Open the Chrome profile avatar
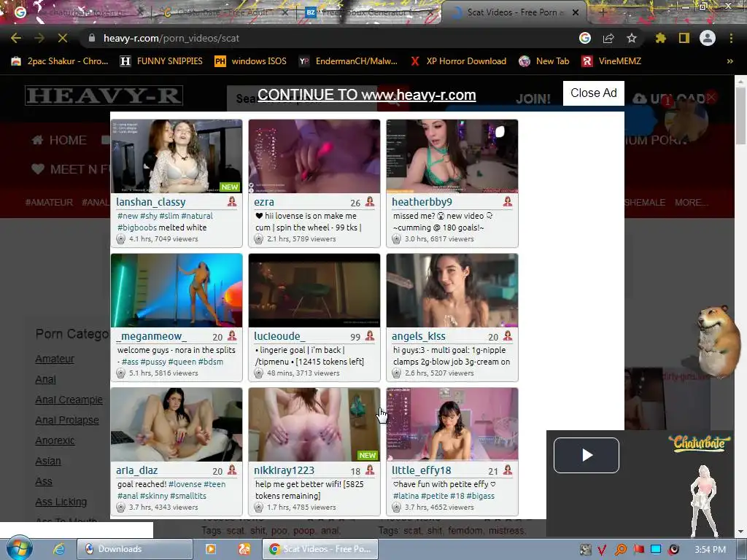 tap(708, 38)
